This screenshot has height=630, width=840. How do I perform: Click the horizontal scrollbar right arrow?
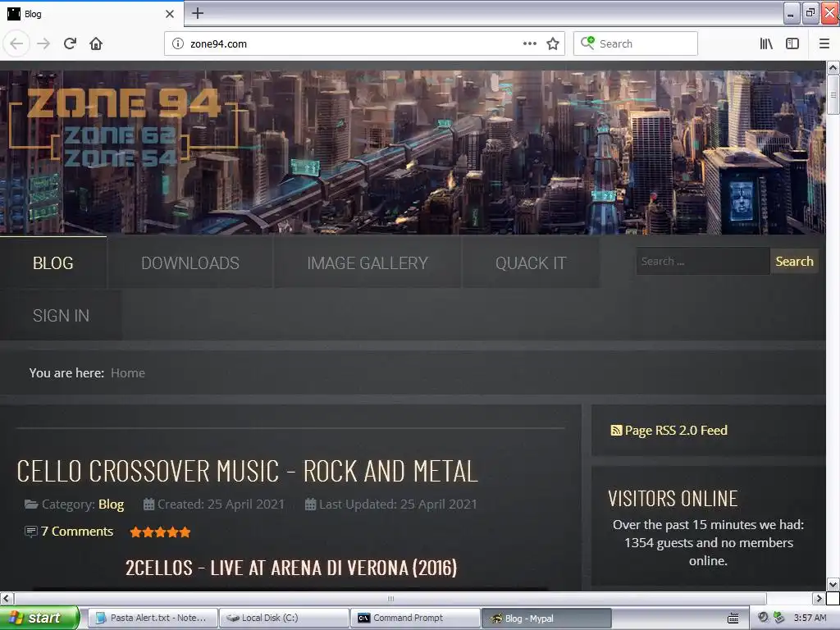tap(819, 598)
